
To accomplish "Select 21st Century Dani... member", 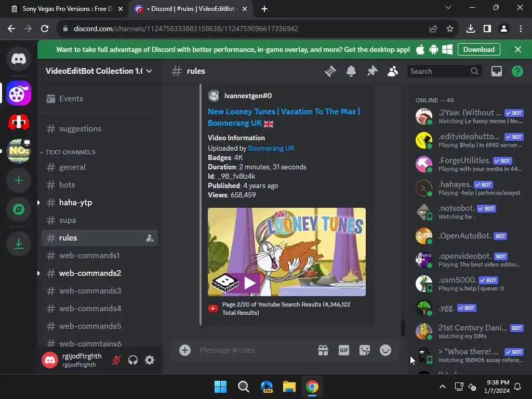I will [470, 331].
